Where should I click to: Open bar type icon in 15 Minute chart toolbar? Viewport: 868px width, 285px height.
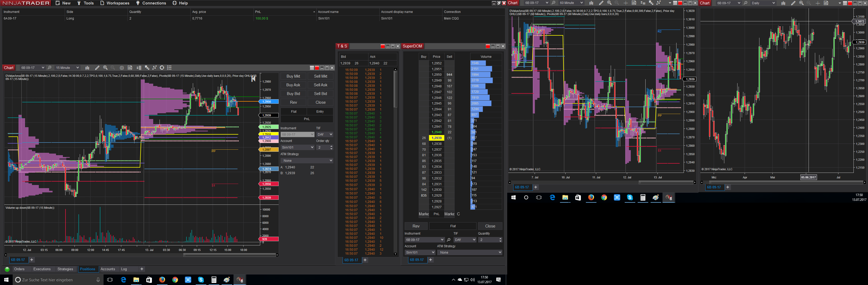[x=87, y=68]
